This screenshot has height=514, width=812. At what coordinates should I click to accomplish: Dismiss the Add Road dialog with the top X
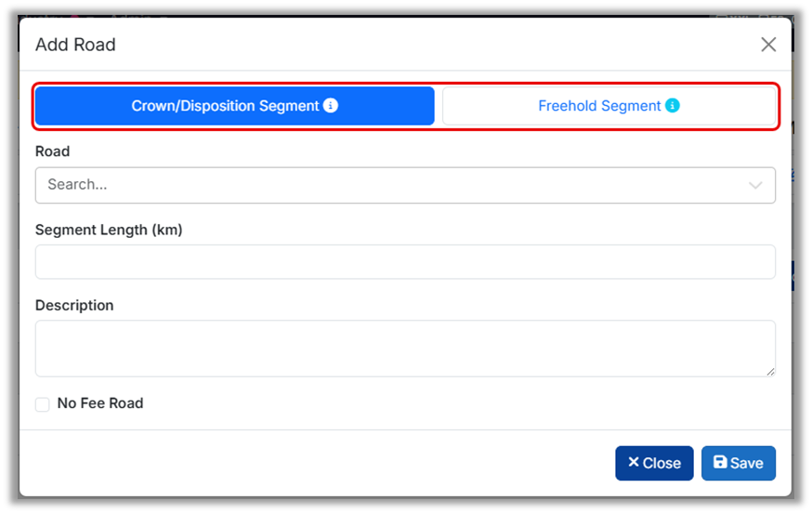click(768, 45)
